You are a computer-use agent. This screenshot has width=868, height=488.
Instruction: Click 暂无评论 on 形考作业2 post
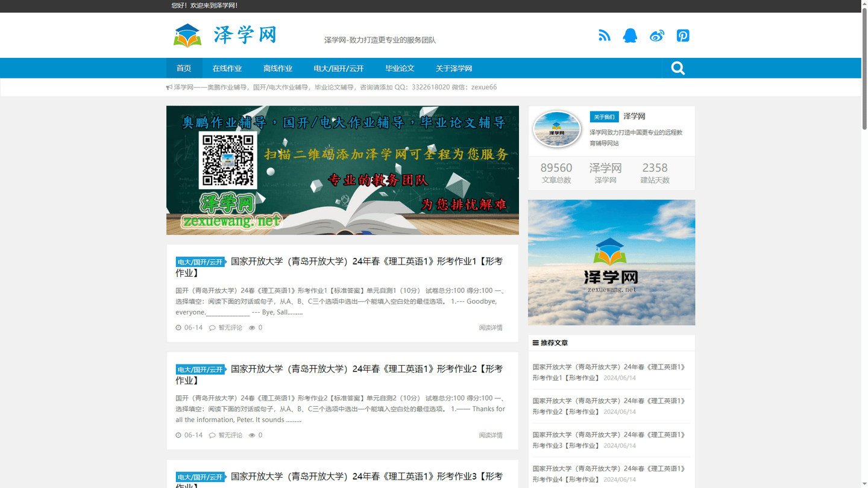230,435
